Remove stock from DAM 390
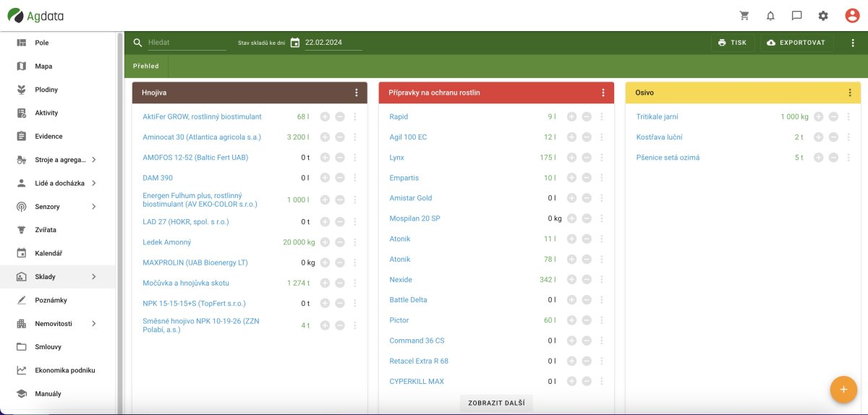This screenshot has width=868, height=415. pyautogui.click(x=340, y=178)
